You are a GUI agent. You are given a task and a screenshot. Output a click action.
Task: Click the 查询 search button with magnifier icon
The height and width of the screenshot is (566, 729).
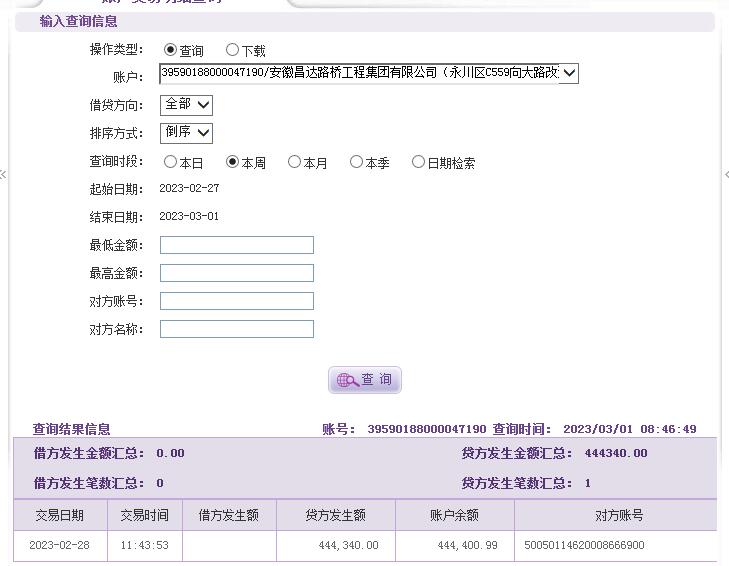tap(365, 380)
